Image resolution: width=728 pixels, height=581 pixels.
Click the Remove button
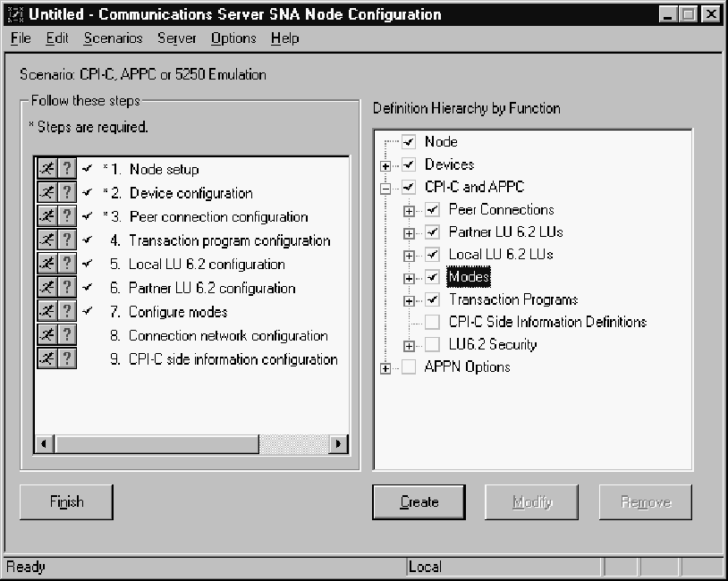pyautogui.click(x=646, y=502)
